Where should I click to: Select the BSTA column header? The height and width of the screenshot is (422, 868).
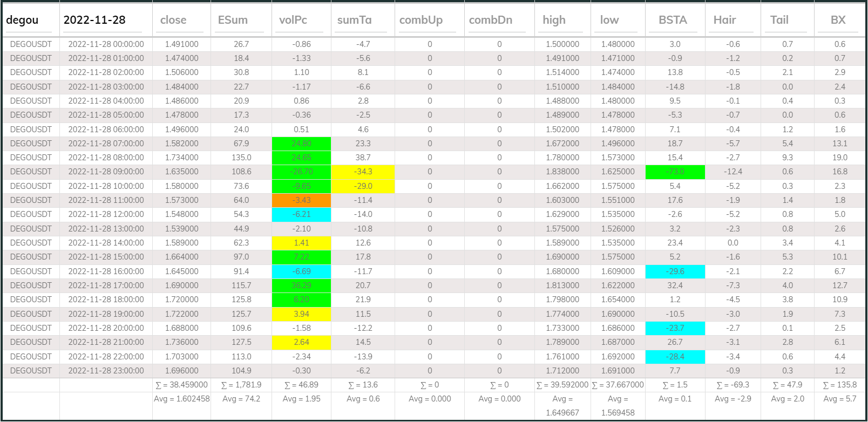[674, 21]
